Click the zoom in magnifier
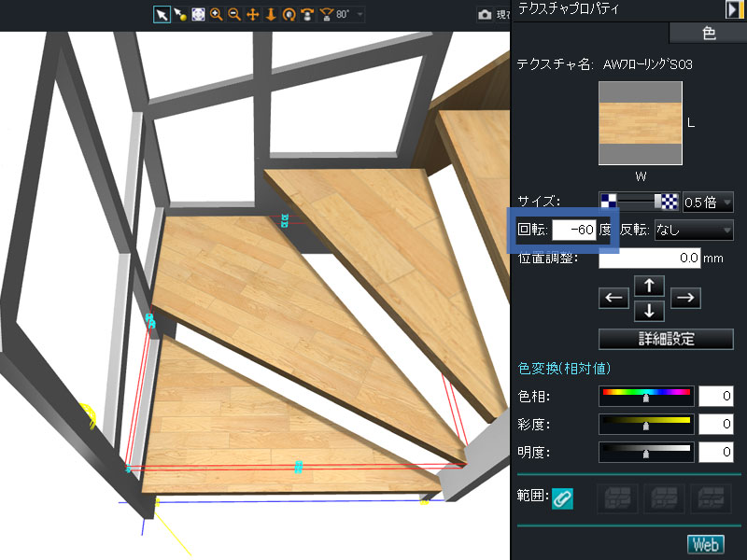The width and height of the screenshot is (747, 560). tap(216, 15)
